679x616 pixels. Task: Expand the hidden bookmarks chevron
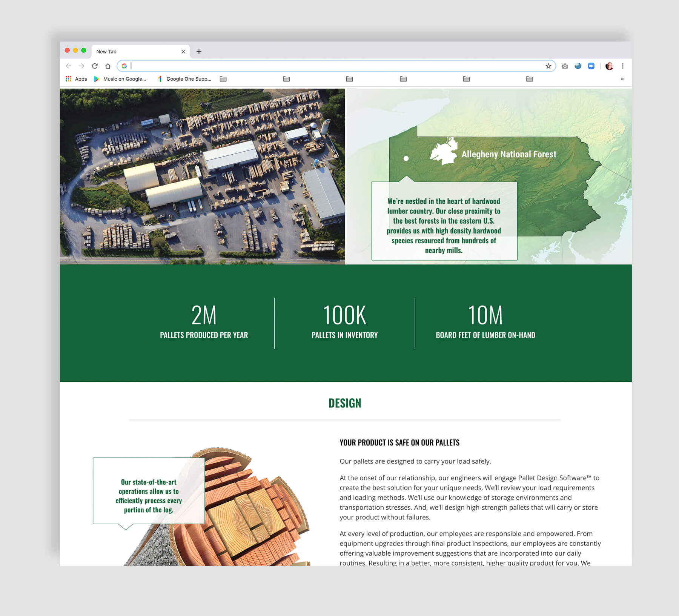point(621,79)
